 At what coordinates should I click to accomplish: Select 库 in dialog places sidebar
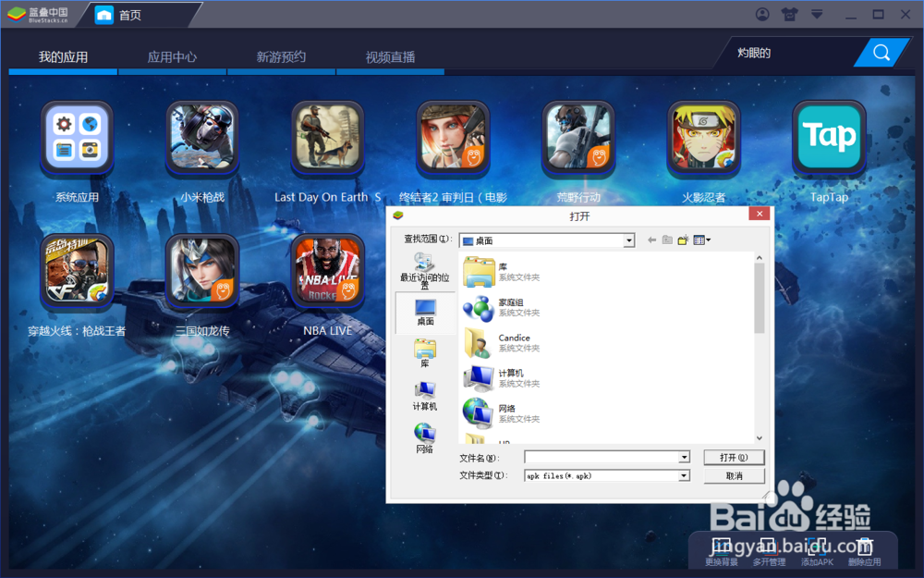pyautogui.click(x=425, y=354)
